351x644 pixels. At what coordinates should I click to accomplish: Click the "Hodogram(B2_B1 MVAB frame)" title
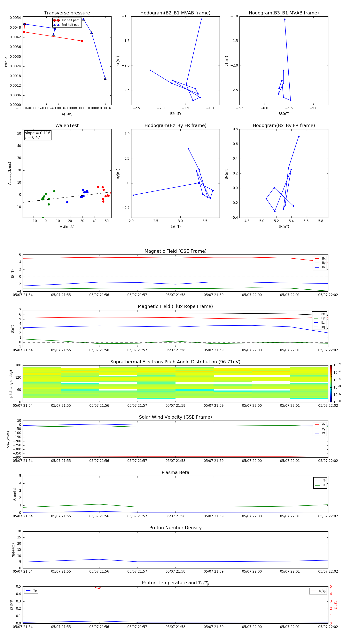point(175,13)
